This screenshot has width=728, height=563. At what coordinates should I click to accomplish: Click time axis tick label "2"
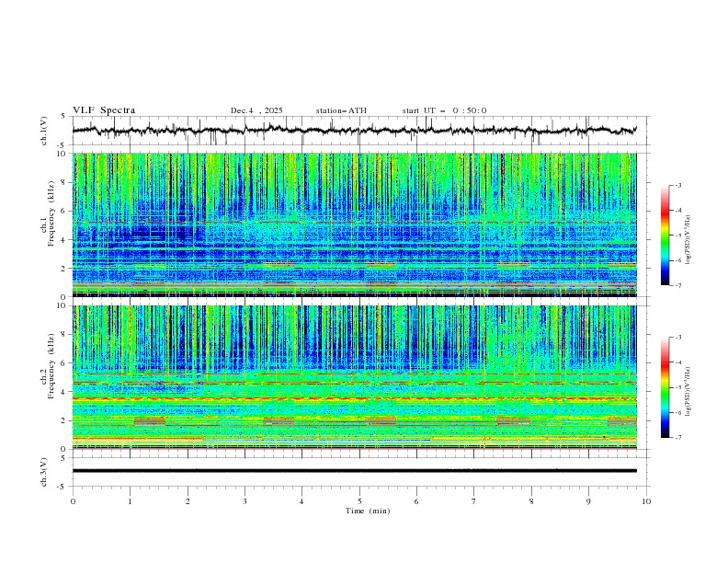pos(188,501)
